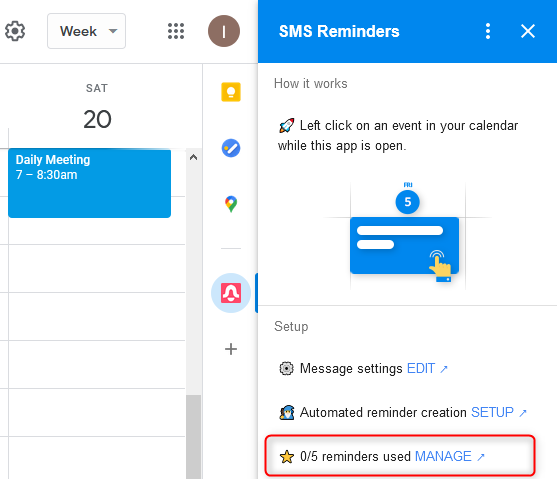Open the Google Keep side panel

(x=231, y=92)
